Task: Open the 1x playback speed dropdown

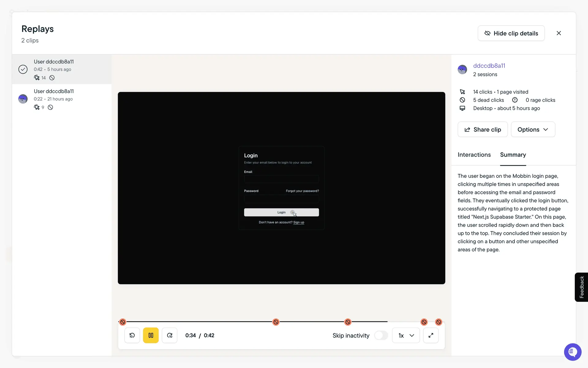Action: click(x=406, y=335)
